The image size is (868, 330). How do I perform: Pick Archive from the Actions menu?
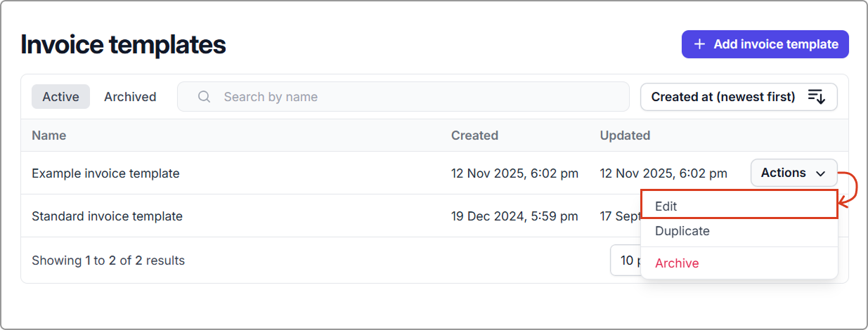coord(739,263)
